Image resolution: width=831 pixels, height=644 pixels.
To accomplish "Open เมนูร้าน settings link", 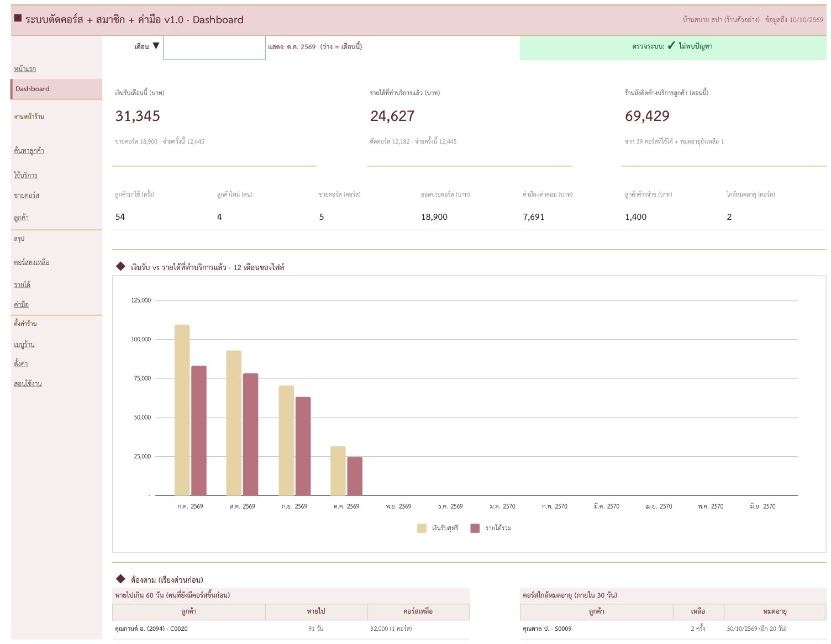I will [x=24, y=344].
